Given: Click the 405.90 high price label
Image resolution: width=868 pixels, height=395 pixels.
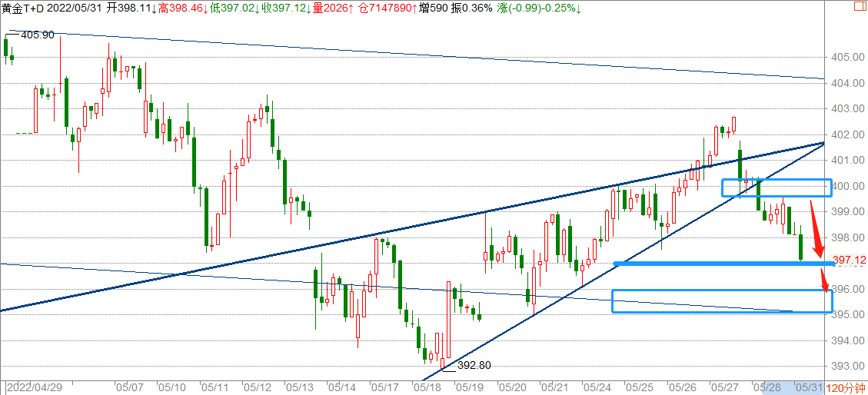Looking at the screenshot, I should 37,35.
